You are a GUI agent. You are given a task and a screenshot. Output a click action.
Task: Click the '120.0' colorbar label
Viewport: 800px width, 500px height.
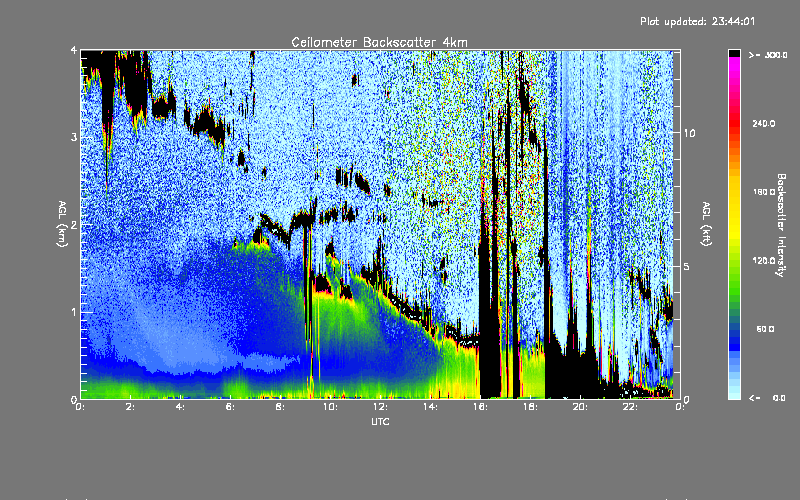click(764, 261)
